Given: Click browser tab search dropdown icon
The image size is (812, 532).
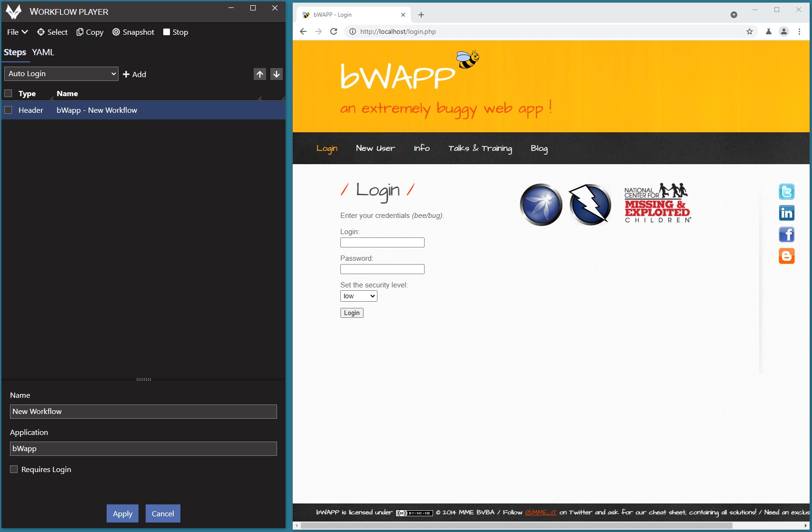Looking at the screenshot, I should tap(734, 15).
